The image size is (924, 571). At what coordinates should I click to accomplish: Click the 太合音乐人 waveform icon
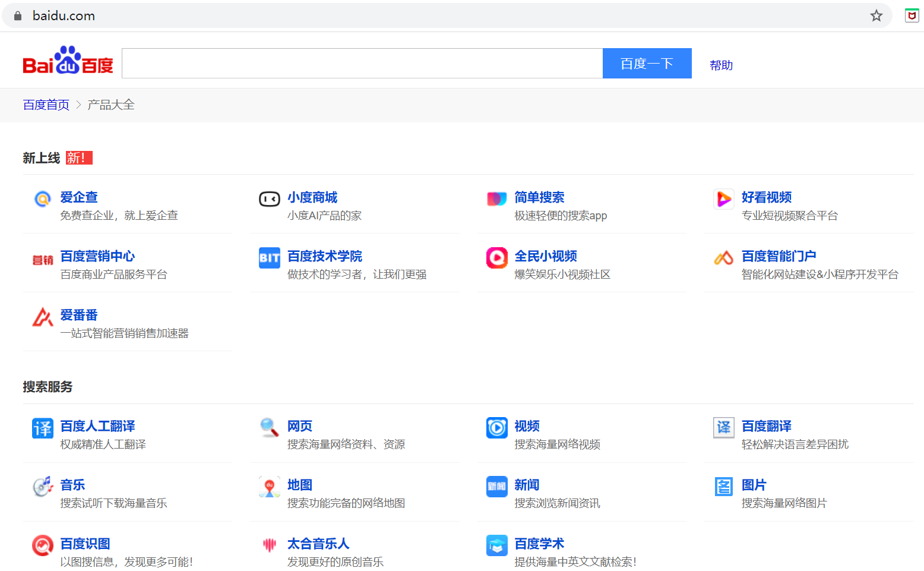pos(270,545)
